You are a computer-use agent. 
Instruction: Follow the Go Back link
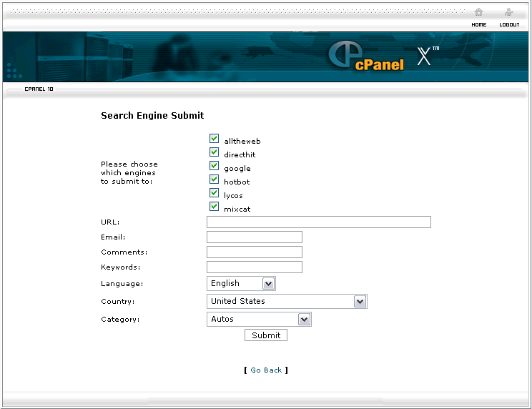coord(266,370)
